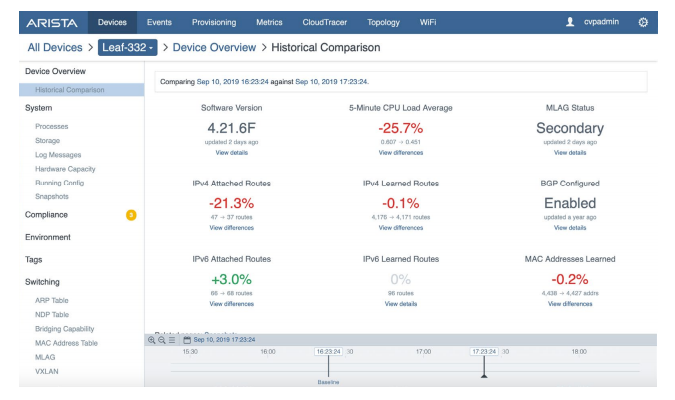
Task: Click the -25.7% CPU load value
Action: [x=401, y=128]
